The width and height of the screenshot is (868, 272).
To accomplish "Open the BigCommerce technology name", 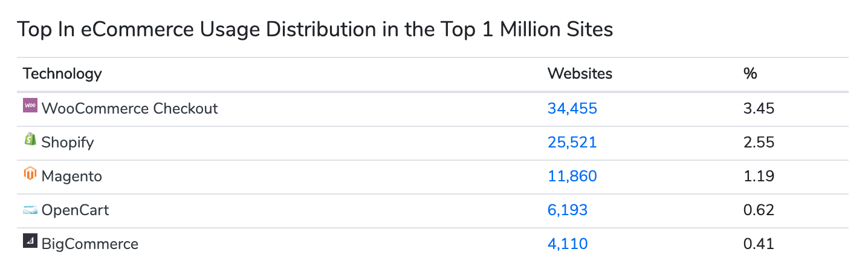I will 89,244.
